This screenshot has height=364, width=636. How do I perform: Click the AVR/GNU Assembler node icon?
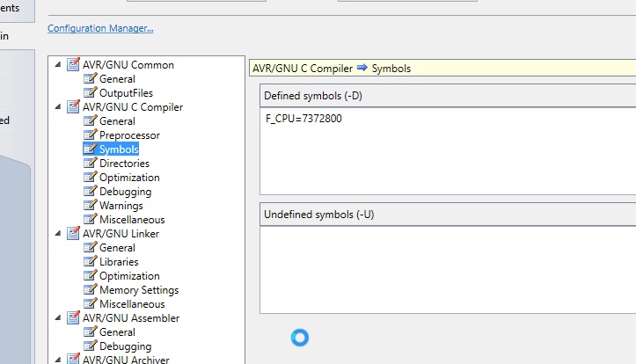[73, 318]
